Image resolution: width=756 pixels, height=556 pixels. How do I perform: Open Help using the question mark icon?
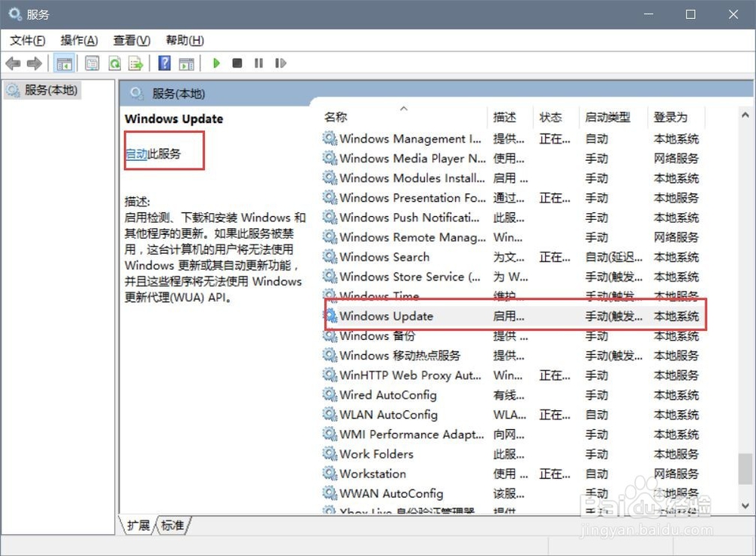164,63
